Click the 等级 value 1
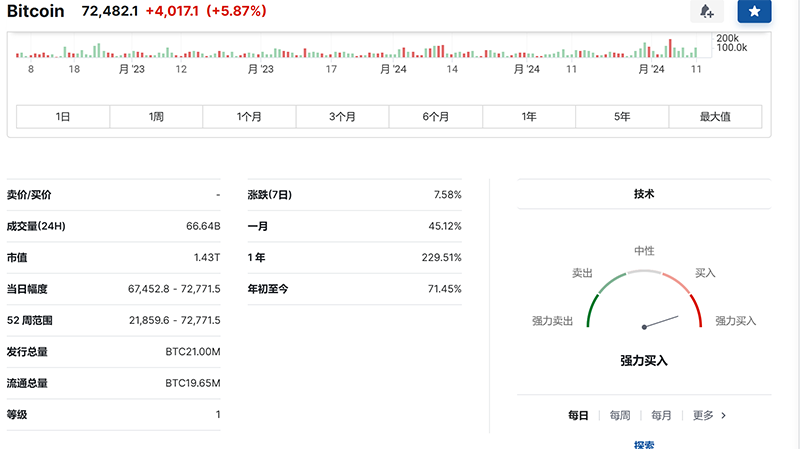Image resolution: width=800 pixels, height=449 pixels. pyautogui.click(x=218, y=414)
